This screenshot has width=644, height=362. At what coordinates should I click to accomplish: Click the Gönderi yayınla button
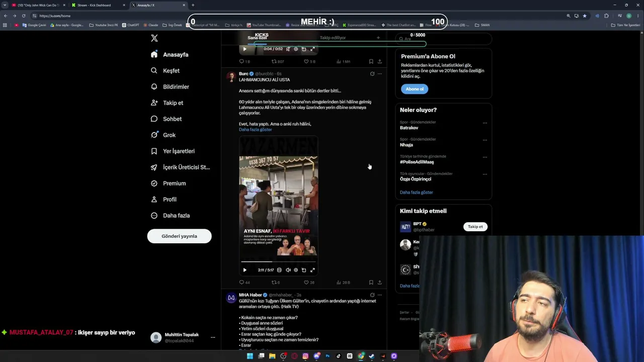[179, 236]
